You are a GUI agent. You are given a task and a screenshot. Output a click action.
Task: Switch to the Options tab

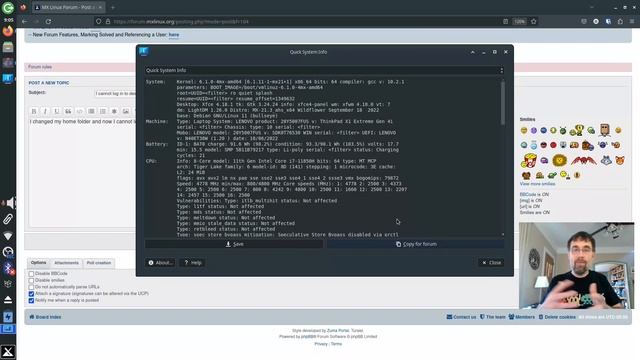[38, 263]
